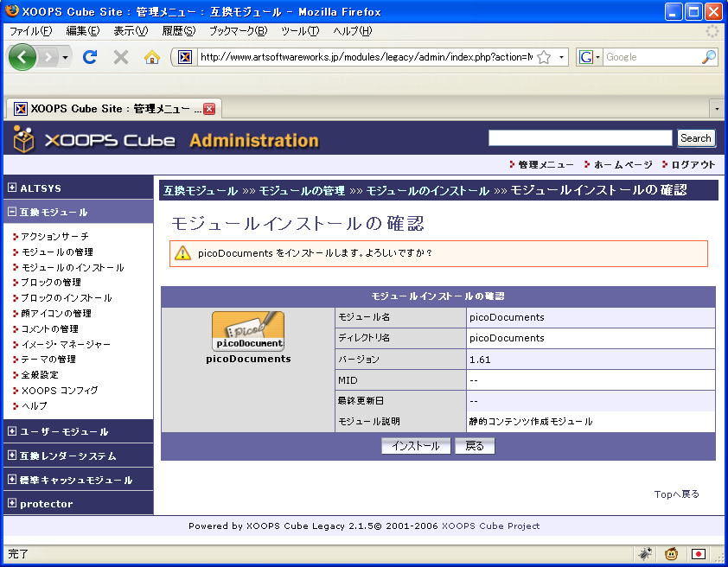Open 顔アイコンの管理 in the sidebar
This screenshot has width=728, height=567.
tap(56, 313)
